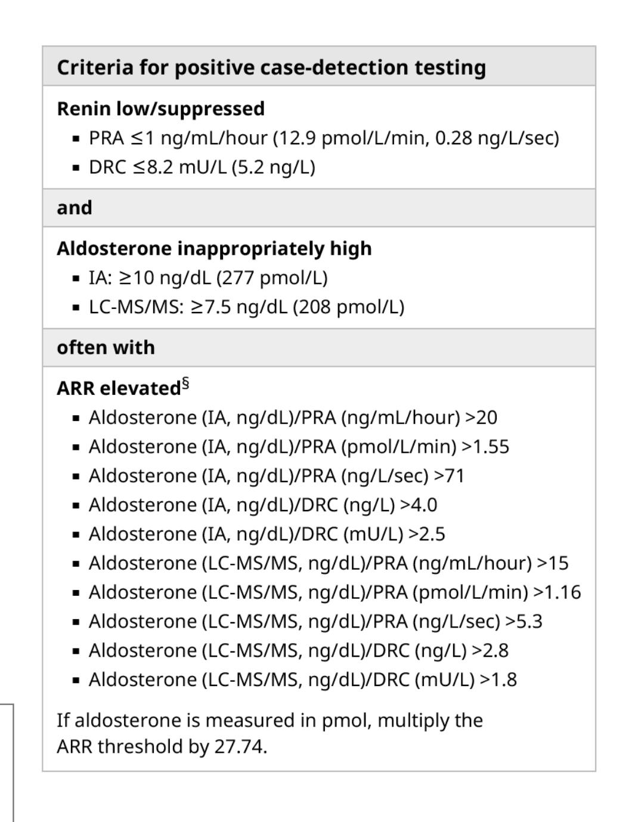Image resolution: width=644 pixels, height=822 pixels.
Task: Click the DRC ≤8.2 mU/L bullet line
Action: [x=202, y=167]
